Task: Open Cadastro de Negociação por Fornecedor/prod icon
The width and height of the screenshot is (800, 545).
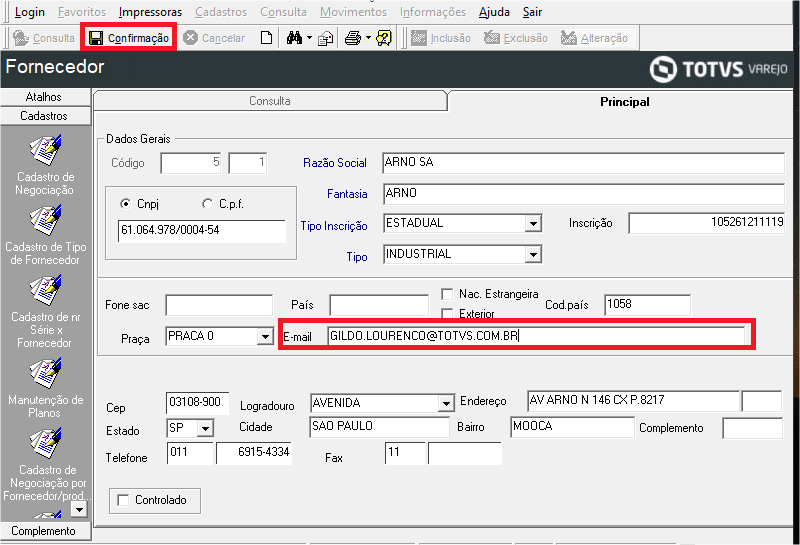Action: tap(45, 443)
